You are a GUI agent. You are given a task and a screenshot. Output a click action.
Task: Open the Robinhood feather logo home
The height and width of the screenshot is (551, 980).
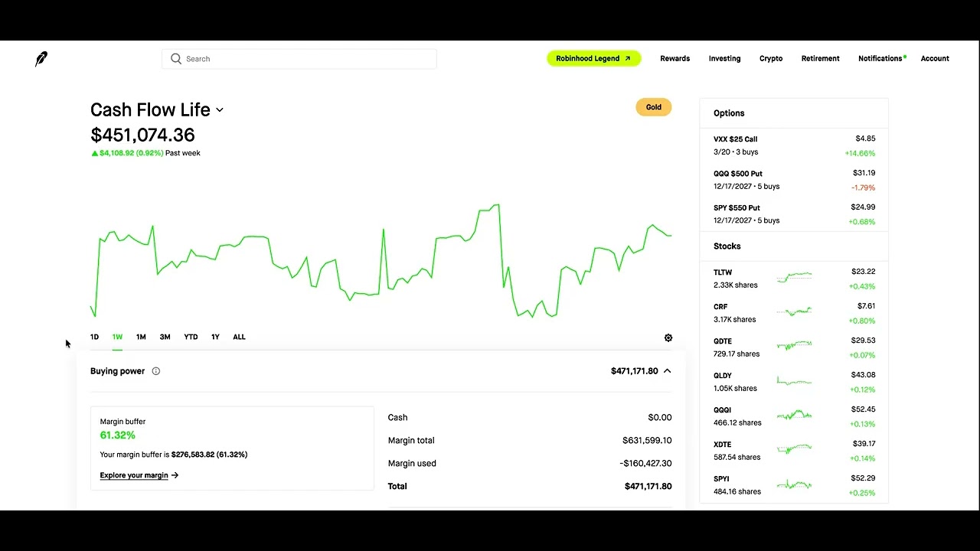click(41, 59)
